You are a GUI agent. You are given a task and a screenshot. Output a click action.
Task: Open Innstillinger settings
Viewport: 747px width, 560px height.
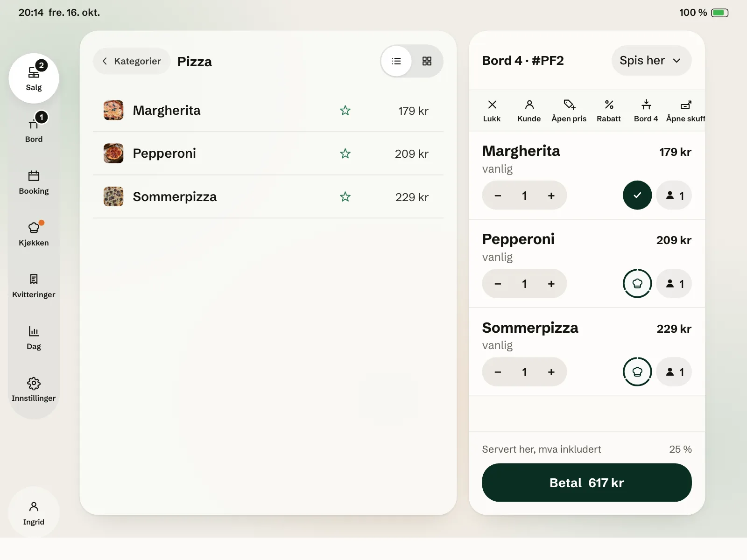(x=34, y=389)
